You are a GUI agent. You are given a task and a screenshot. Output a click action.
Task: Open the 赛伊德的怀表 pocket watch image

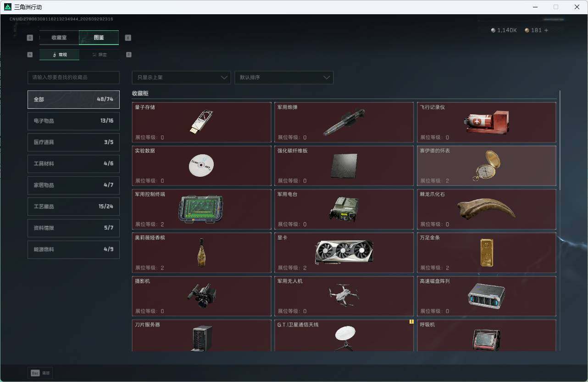click(x=486, y=165)
